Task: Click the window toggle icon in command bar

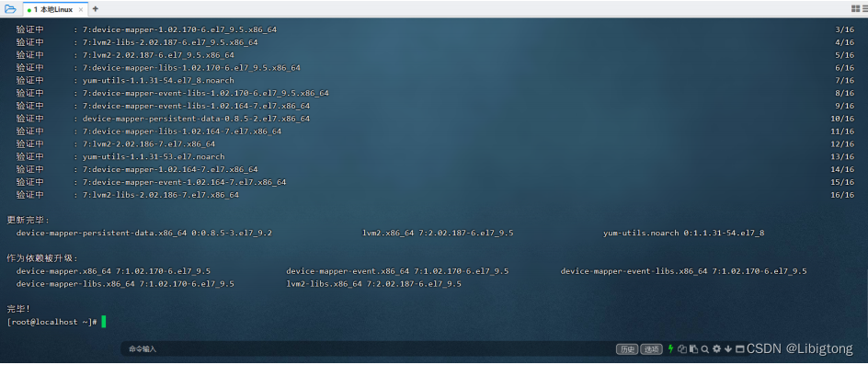Action: (x=739, y=349)
